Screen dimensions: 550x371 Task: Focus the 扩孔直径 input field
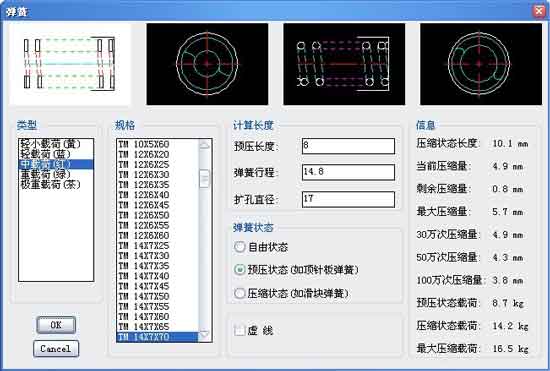point(348,199)
